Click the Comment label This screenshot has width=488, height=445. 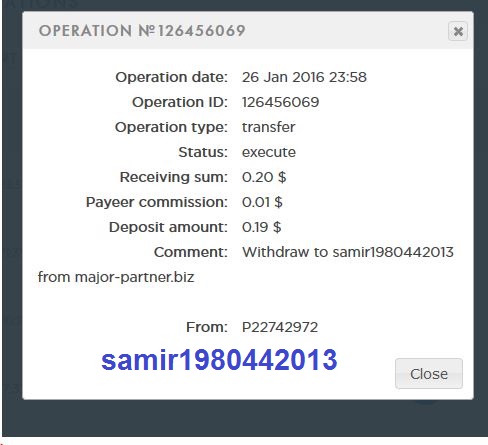tap(191, 252)
